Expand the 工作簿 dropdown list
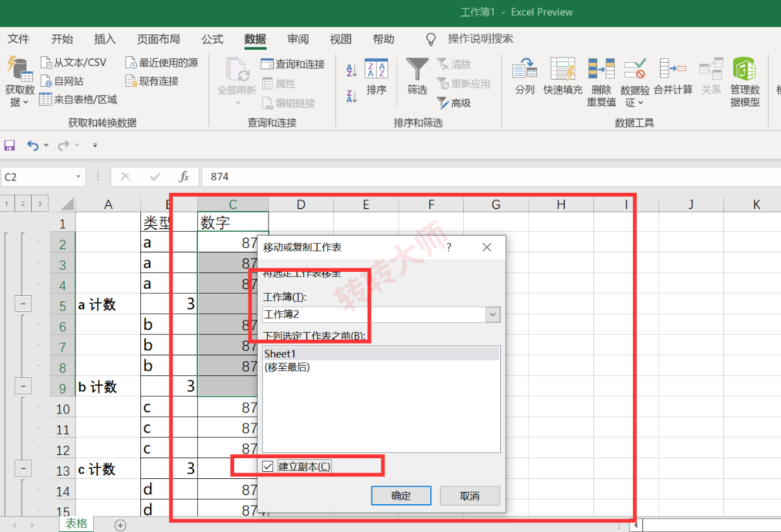The image size is (781, 532). [x=493, y=315]
